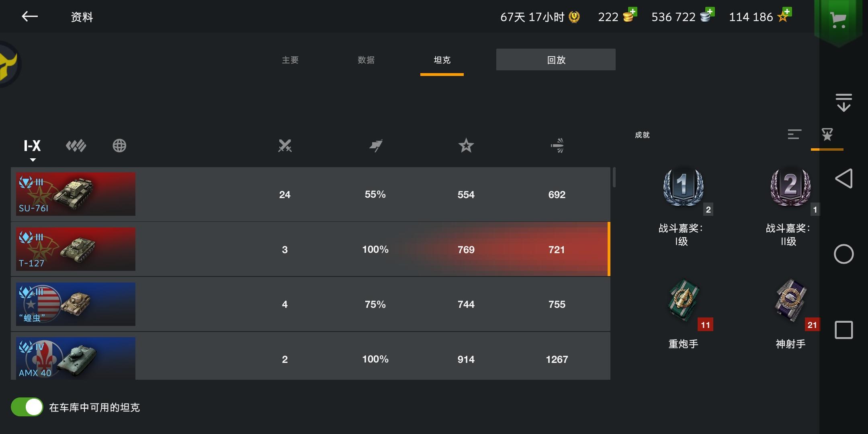This screenshot has height=434, width=868.
Task: Go back using the arrow icon
Action: (30, 16)
